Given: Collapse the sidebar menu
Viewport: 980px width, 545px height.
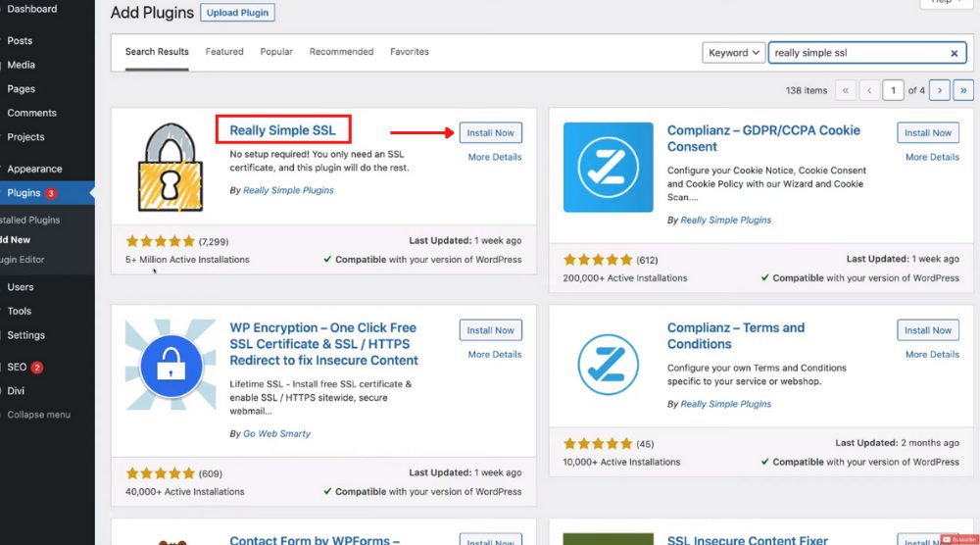Looking at the screenshot, I should 38,415.
